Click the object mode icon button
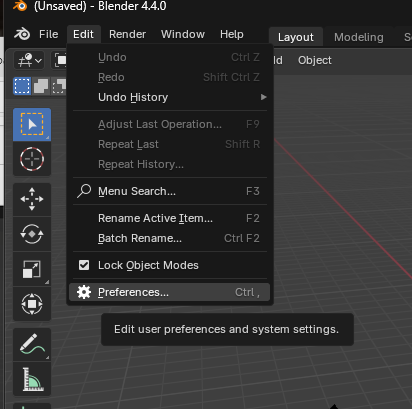This screenshot has width=412, height=409. click(x=60, y=60)
